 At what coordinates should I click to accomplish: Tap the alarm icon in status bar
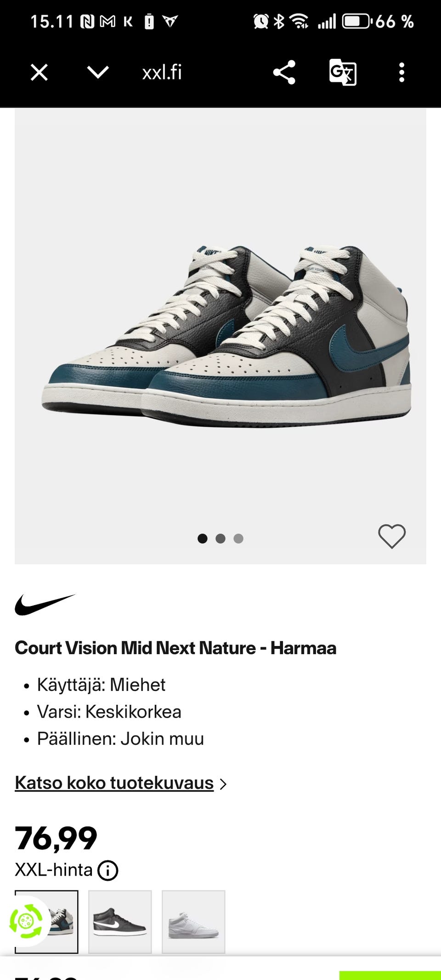[261, 21]
